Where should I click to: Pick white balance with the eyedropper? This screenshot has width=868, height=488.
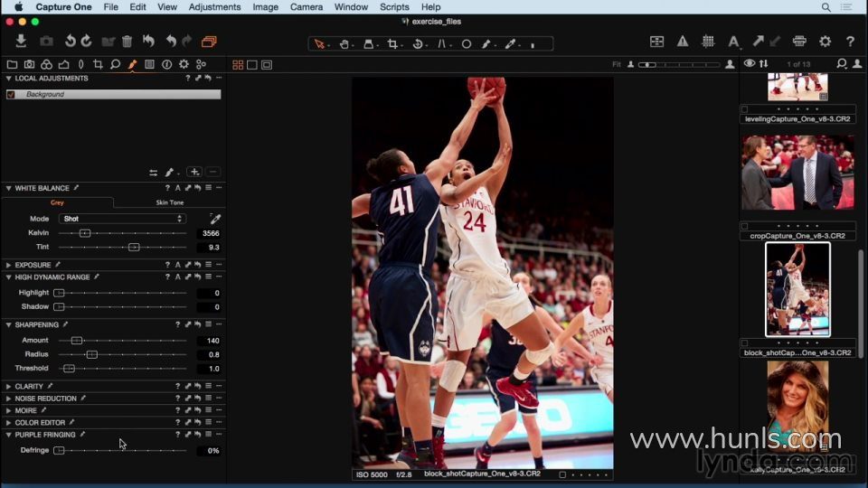click(215, 219)
